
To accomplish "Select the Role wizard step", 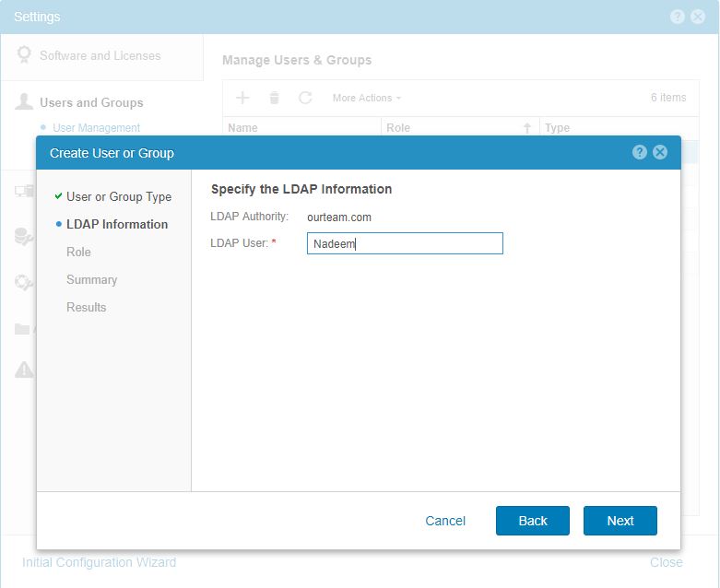I will [x=78, y=252].
